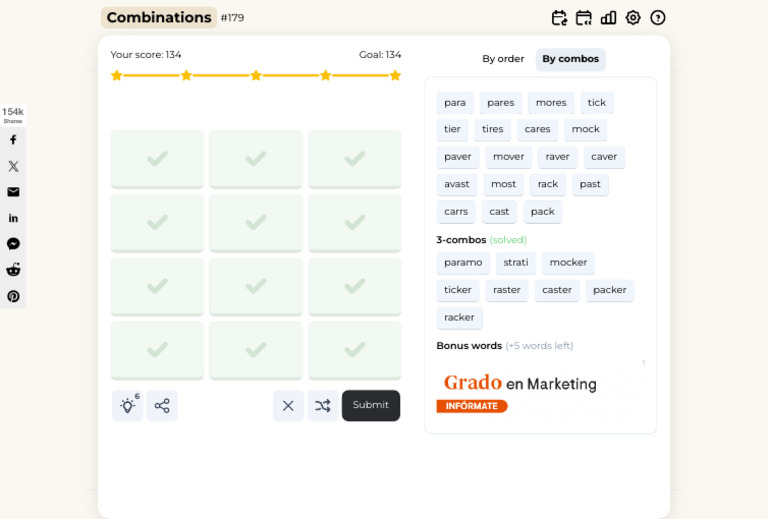Open the help question mark icon

click(x=658, y=18)
